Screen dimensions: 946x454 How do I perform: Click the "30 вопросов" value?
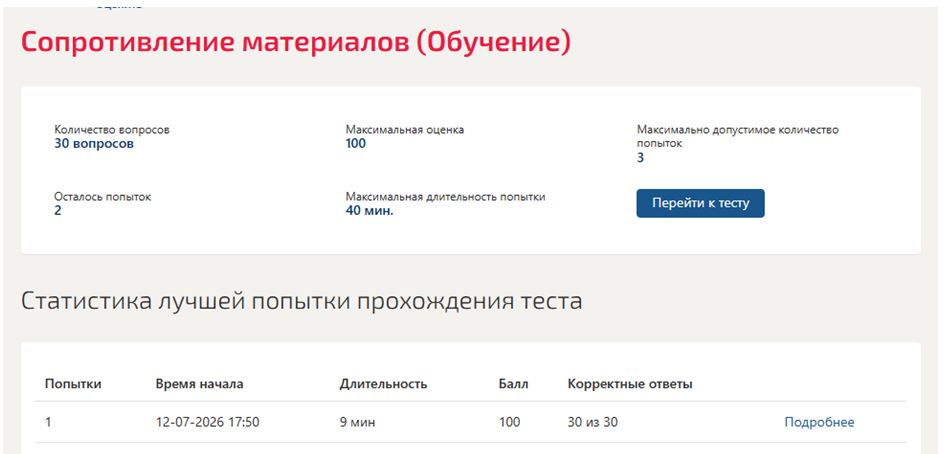94,144
